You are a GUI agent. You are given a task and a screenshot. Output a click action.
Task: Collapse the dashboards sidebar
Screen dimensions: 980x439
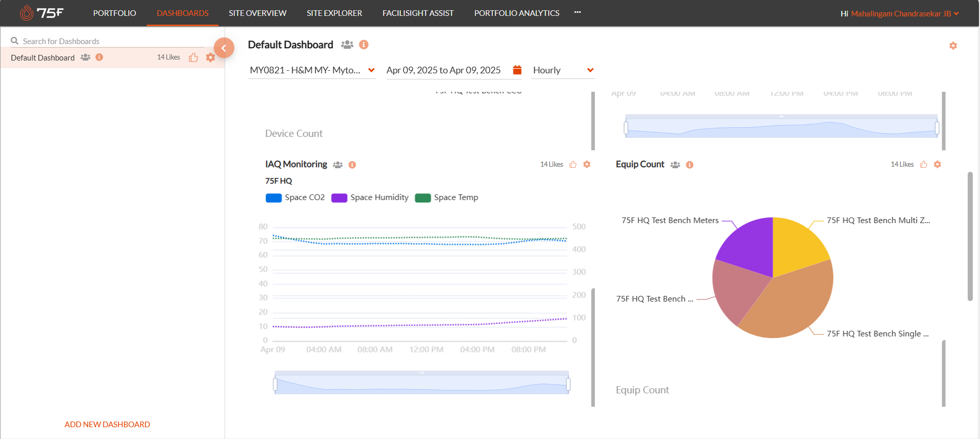[224, 48]
